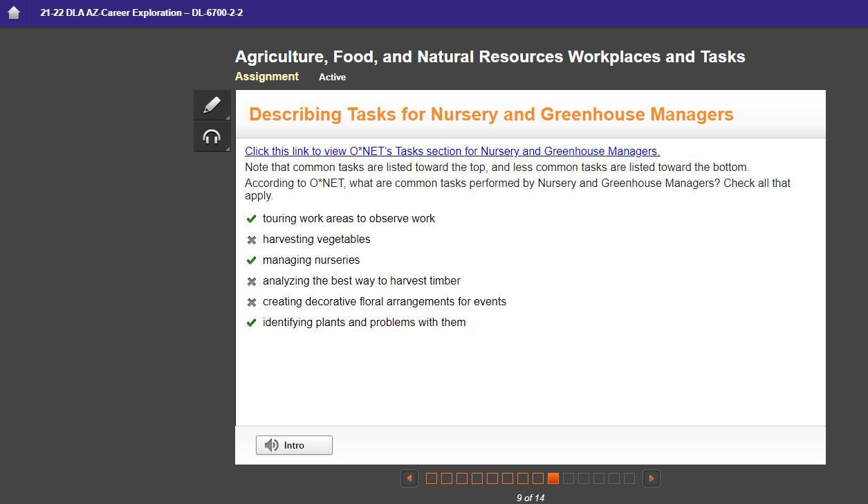Jump to the first page square in navigator

[x=432, y=478]
